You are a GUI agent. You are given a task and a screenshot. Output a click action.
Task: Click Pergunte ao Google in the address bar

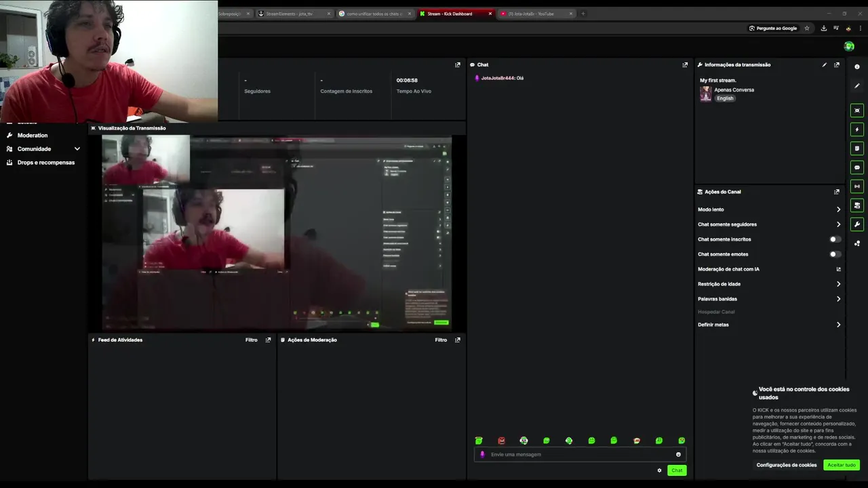pos(772,28)
